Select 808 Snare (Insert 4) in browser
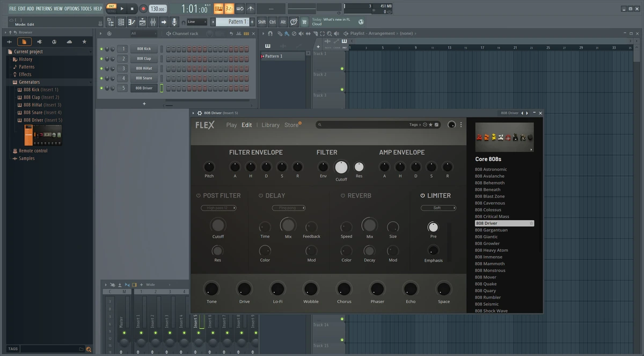This screenshot has height=356, width=644. 42,113
